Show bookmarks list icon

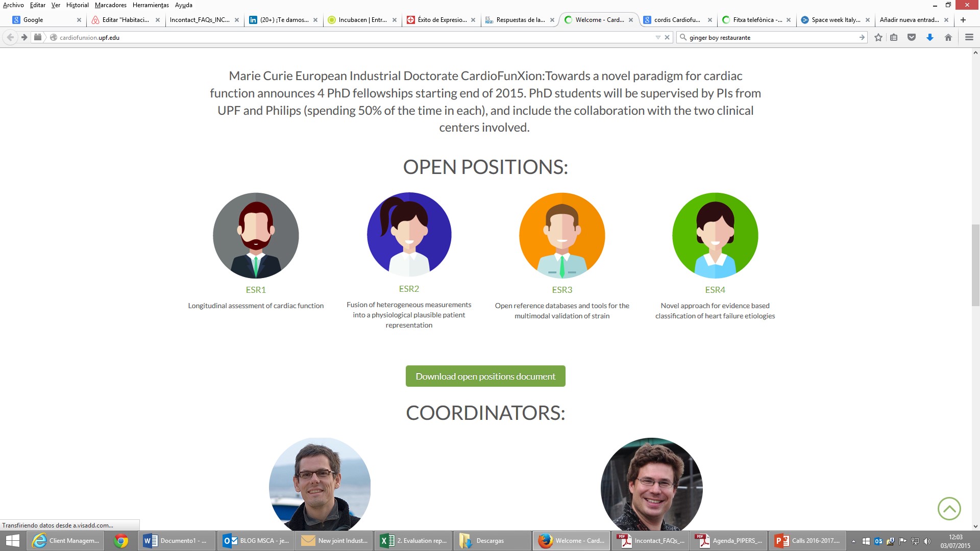894,37
